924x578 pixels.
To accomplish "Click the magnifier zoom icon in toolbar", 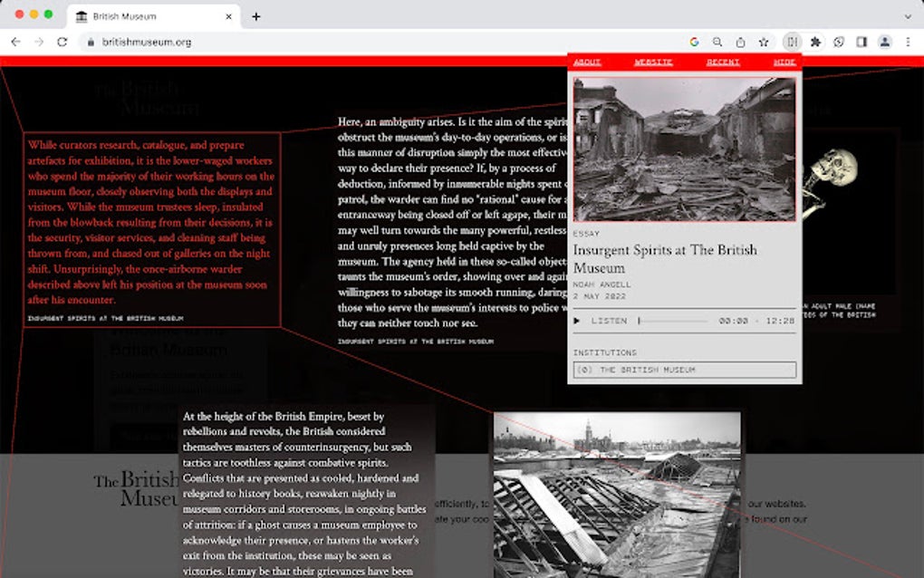I will [x=717, y=42].
